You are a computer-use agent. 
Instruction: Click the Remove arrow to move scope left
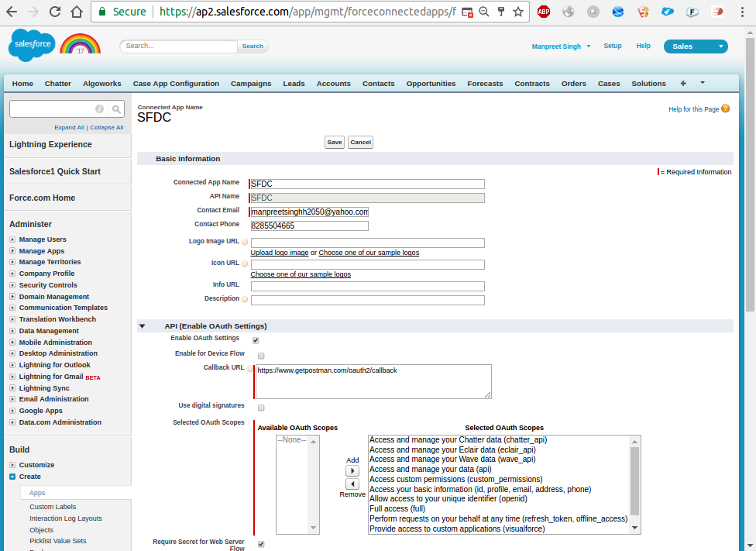point(352,484)
